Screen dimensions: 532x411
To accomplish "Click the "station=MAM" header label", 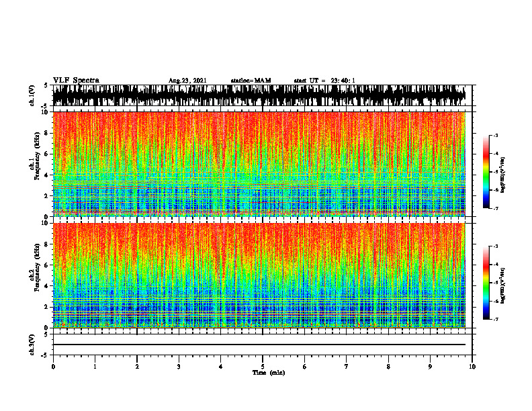I will pyautogui.click(x=251, y=81).
